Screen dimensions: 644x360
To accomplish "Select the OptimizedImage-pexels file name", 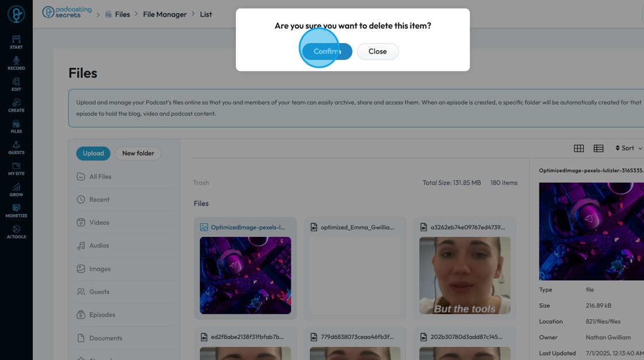I will (x=248, y=227).
